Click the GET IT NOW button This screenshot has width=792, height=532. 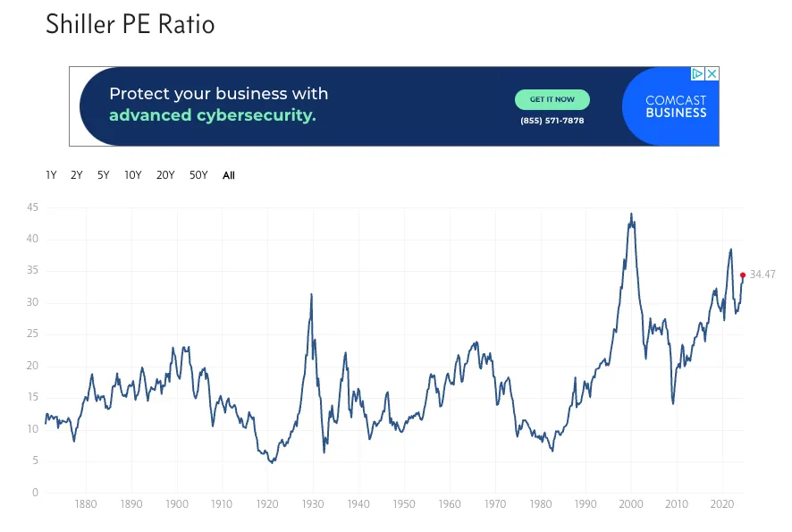(x=552, y=99)
